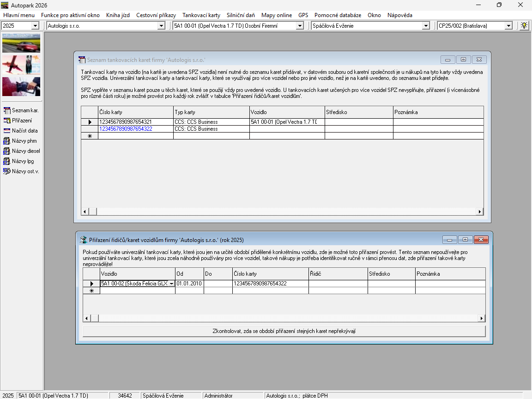Viewport: 532px width, 399px height.
Task: Open Názvy ost.v. list
Action: click(21, 171)
